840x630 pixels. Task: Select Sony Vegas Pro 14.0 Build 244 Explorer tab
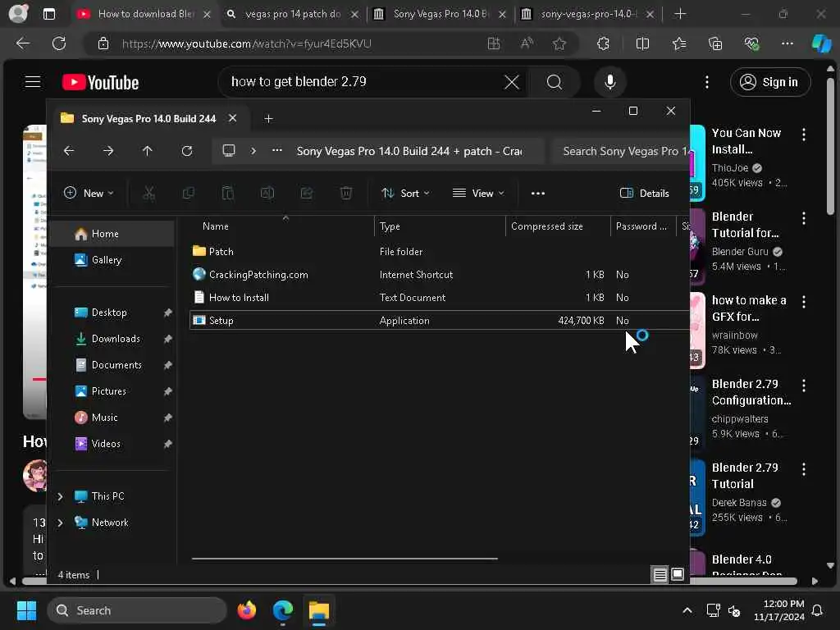coord(148,118)
